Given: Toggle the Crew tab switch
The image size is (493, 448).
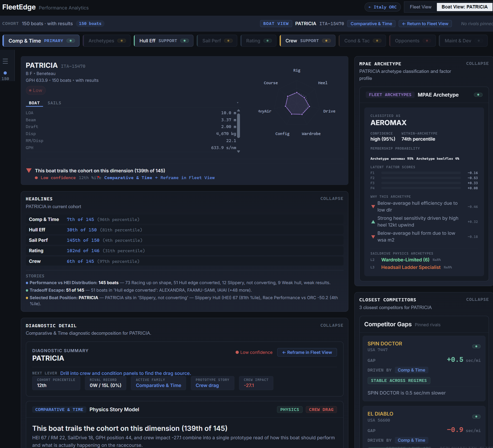Looking at the screenshot, I should pos(326,41).
